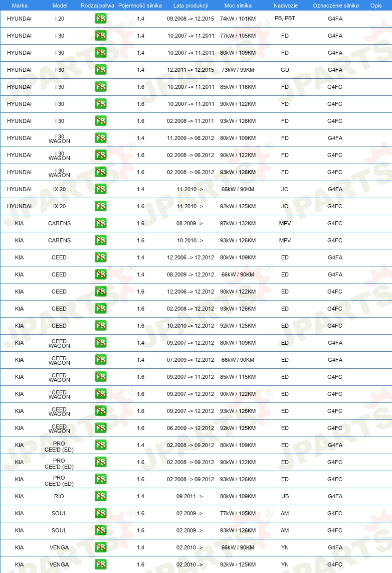The height and width of the screenshot is (573, 392).
Task: Click the 'Model' column header
Action: click(60, 6)
